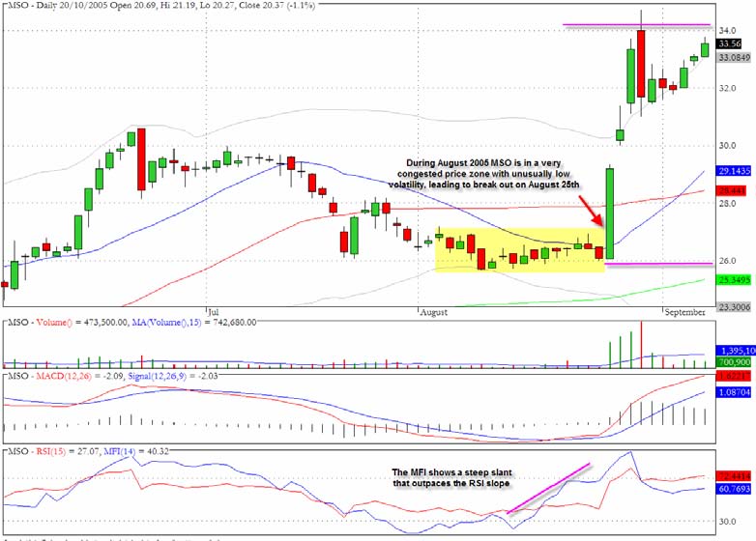This screenshot has width=756, height=541.
Task: Click the 700,900 green volume value label
Action: click(734, 361)
